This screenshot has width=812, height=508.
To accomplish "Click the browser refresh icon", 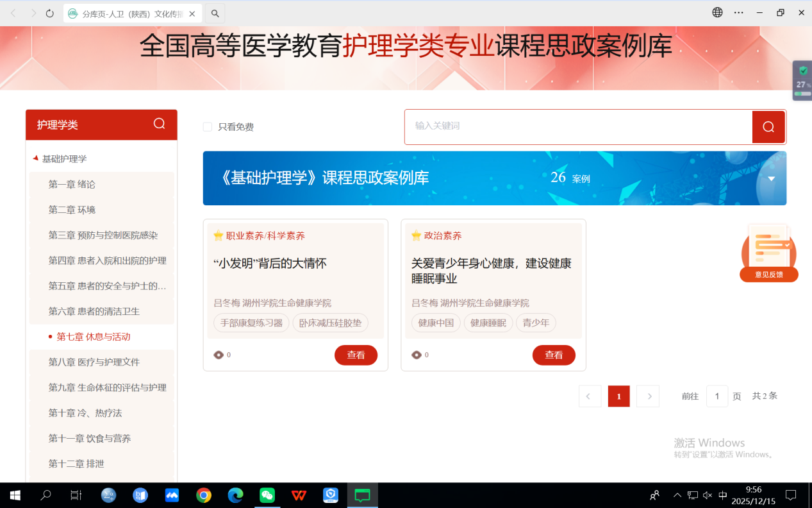I will coord(50,13).
